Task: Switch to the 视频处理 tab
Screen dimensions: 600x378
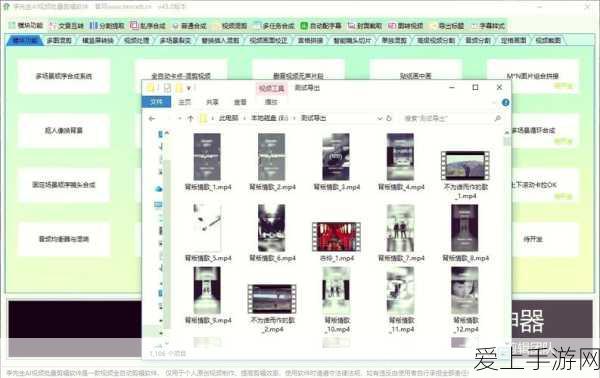Action: coord(136,40)
